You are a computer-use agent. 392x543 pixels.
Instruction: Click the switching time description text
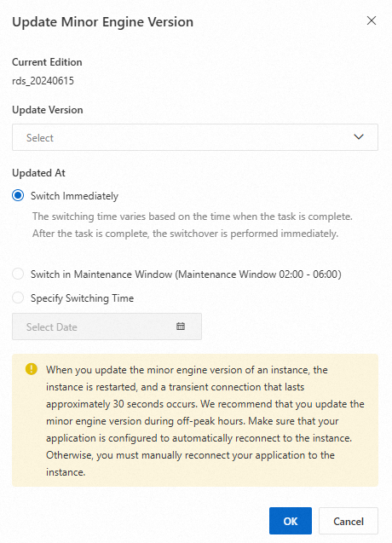(193, 225)
